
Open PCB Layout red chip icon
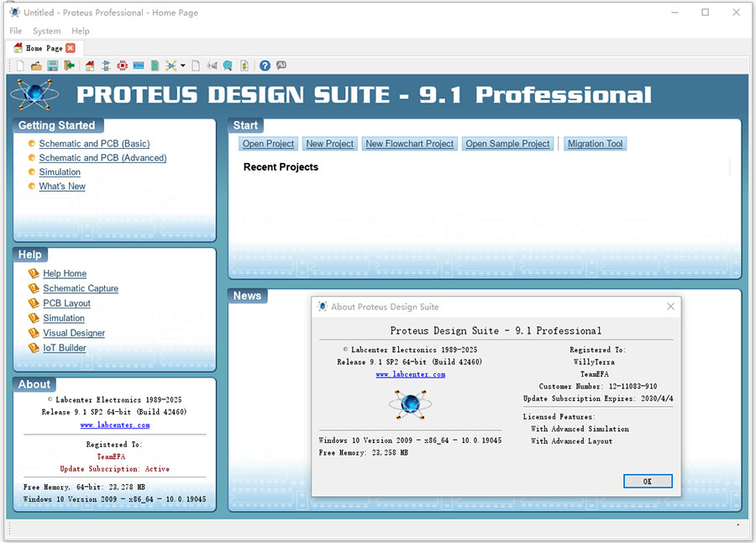[x=123, y=66]
